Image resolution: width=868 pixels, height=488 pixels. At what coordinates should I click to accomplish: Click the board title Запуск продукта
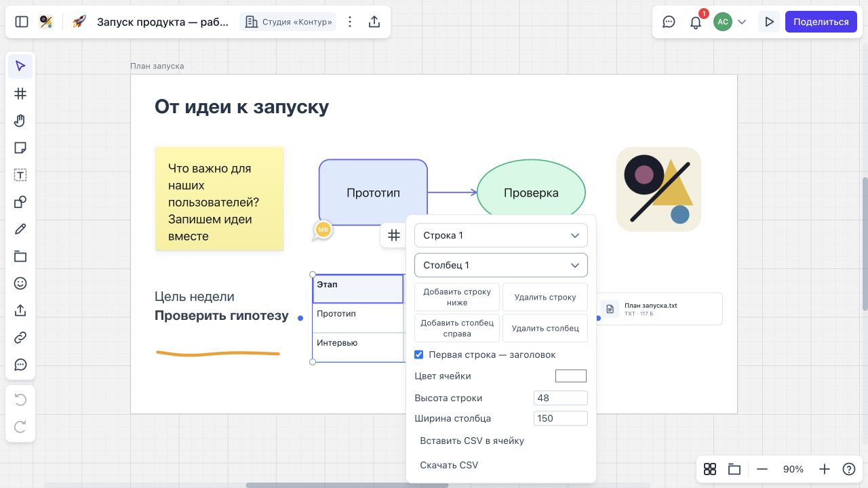click(x=163, y=22)
